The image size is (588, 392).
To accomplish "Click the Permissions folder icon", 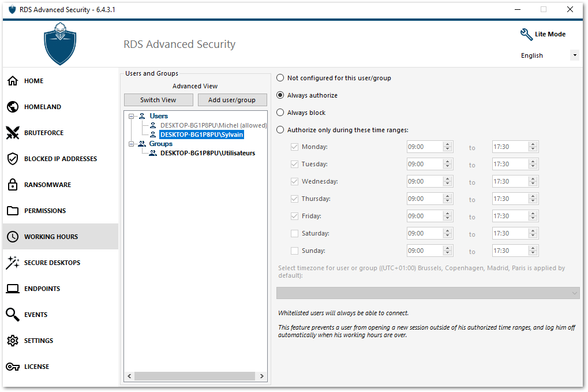I will click(x=13, y=211).
